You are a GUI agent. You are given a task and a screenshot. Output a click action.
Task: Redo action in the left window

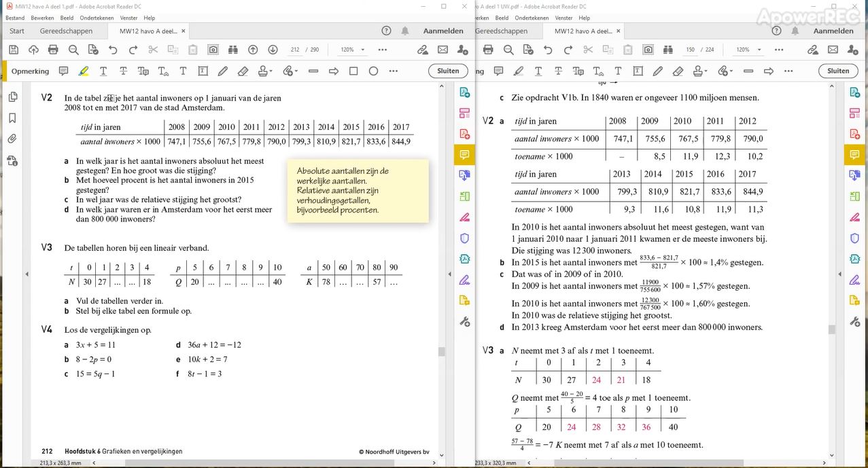pos(133,50)
